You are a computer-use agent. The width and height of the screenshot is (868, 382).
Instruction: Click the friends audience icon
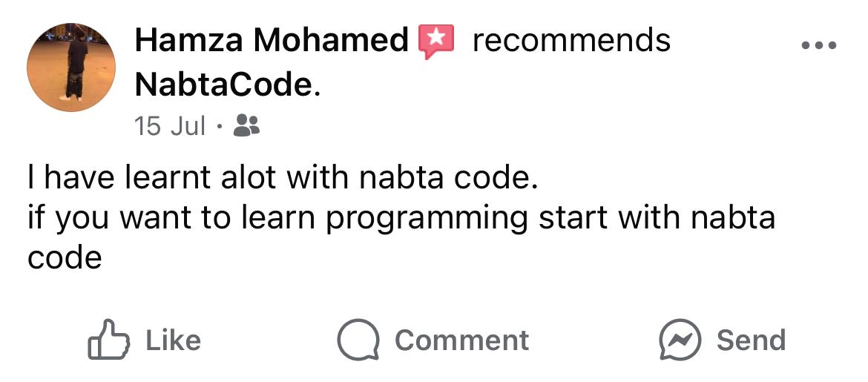click(x=246, y=126)
